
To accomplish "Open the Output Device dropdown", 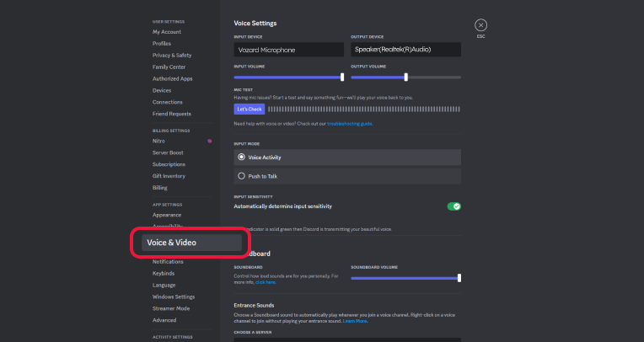I will coord(405,50).
